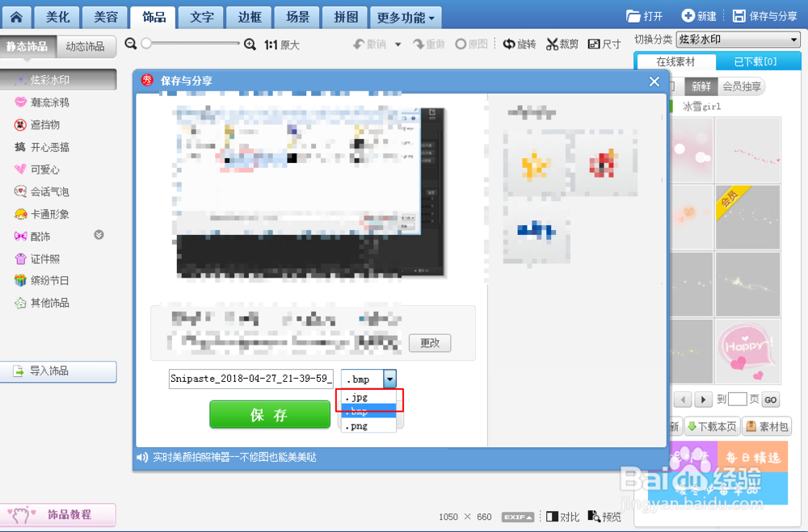Expand the 配饰 chevron arrow
This screenshot has height=532, width=808.
pyautogui.click(x=99, y=235)
